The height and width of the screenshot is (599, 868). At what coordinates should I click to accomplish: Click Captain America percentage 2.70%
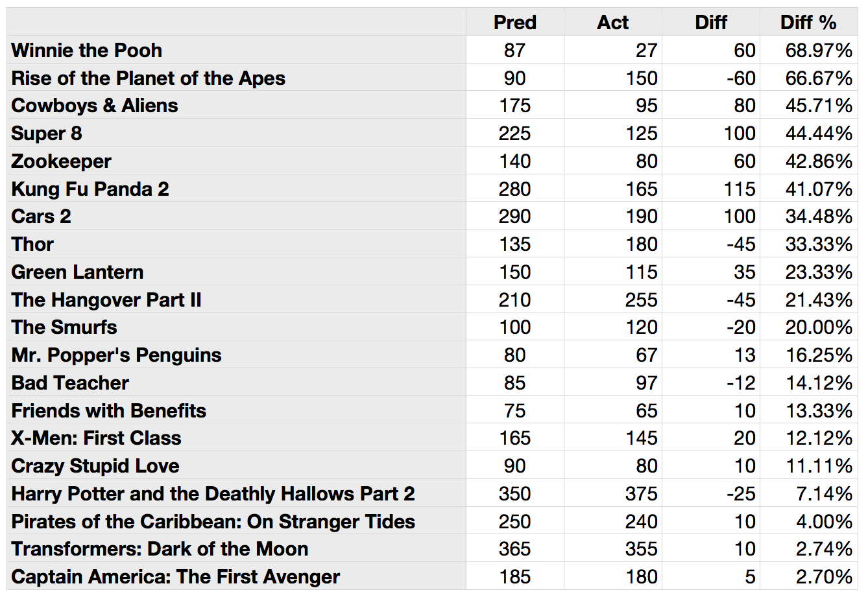pyautogui.click(x=808, y=576)
